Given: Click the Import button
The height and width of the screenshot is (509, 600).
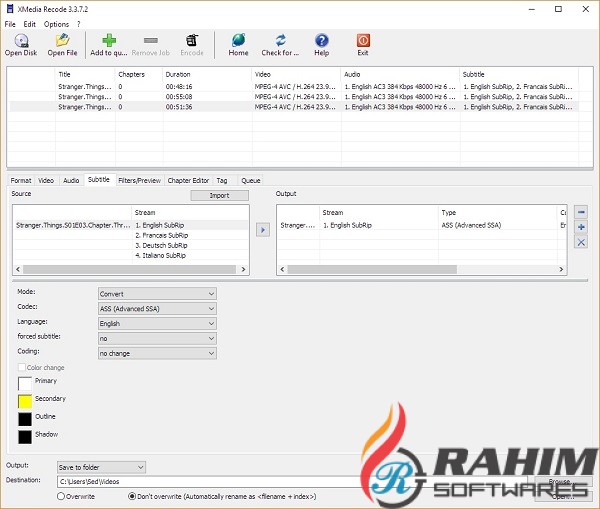Looking at the screenshot, I should point(220,196).
